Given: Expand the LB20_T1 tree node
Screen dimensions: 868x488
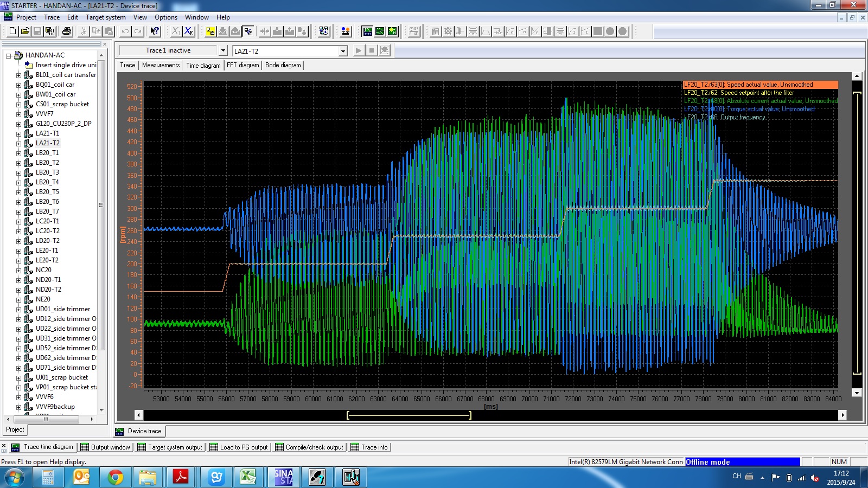Looking at the screenshot, I should pyautogui.click(x=18, y=153).
